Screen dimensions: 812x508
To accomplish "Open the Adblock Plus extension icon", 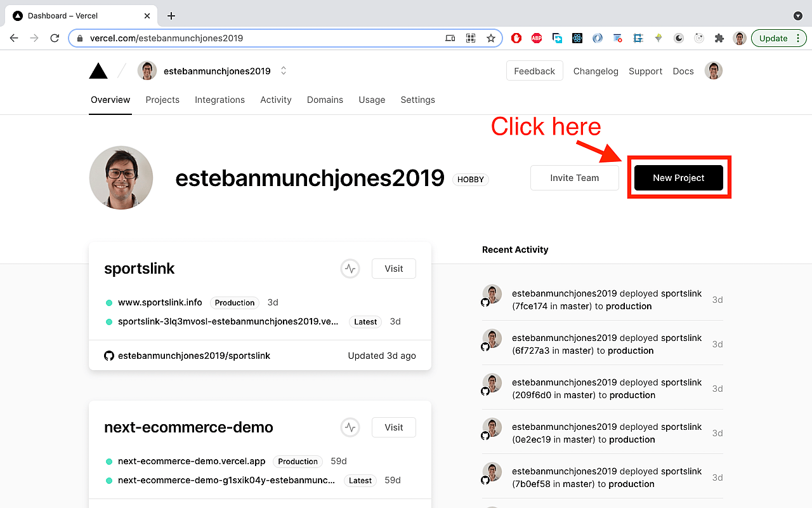I will pos(536,38).
